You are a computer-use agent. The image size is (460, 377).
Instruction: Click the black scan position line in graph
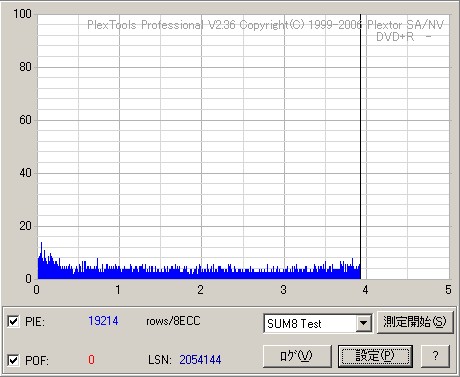(x=360, y=147)
